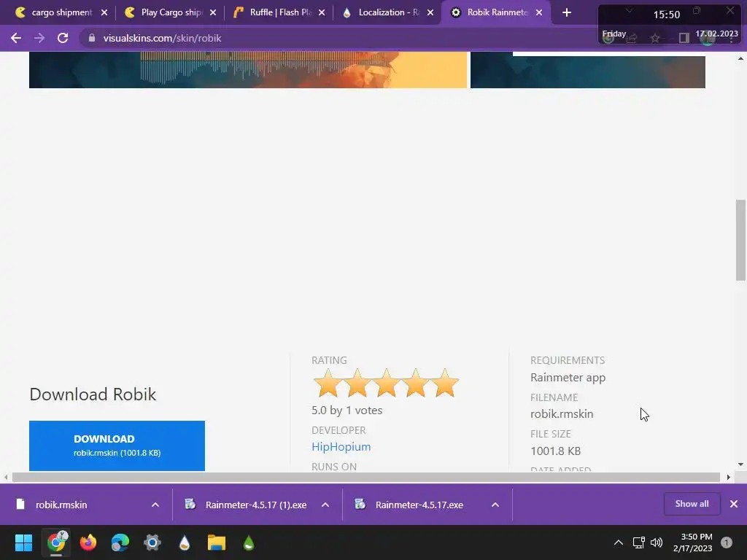Image resolution: width=747 pixels, height=560 pixels.
Task: Close the Localization tab
Action: click(430, 13)
